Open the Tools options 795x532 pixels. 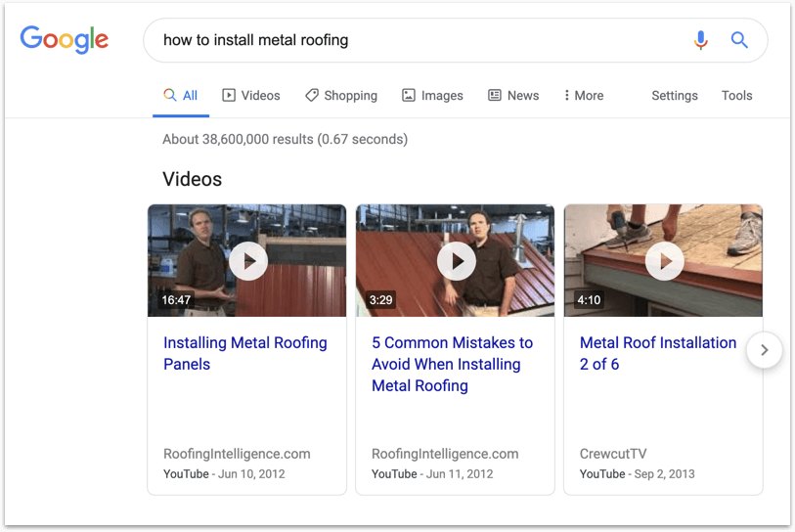coord(736,96)
